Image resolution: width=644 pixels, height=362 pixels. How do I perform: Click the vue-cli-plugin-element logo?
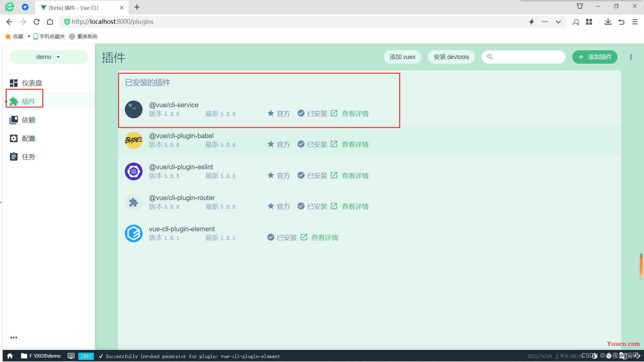(133, 233)
